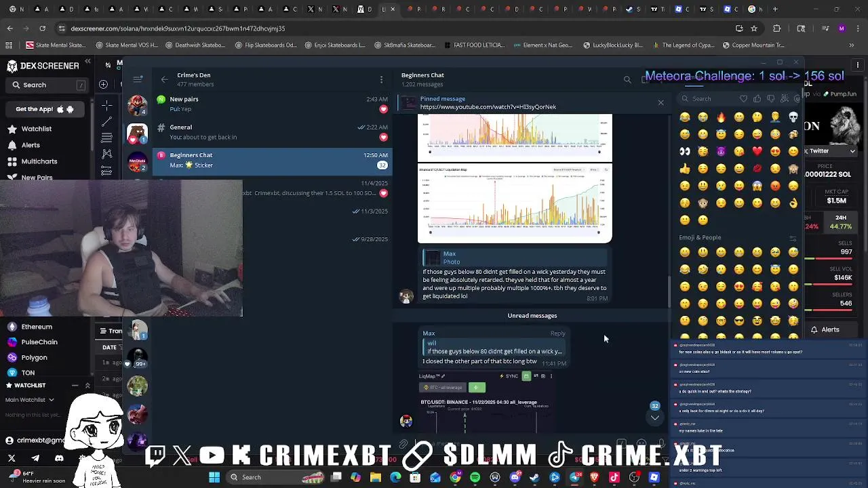Click the Get the App button
Image resolution: width=868 pixels, height=488 pixels.
(44, 109)
